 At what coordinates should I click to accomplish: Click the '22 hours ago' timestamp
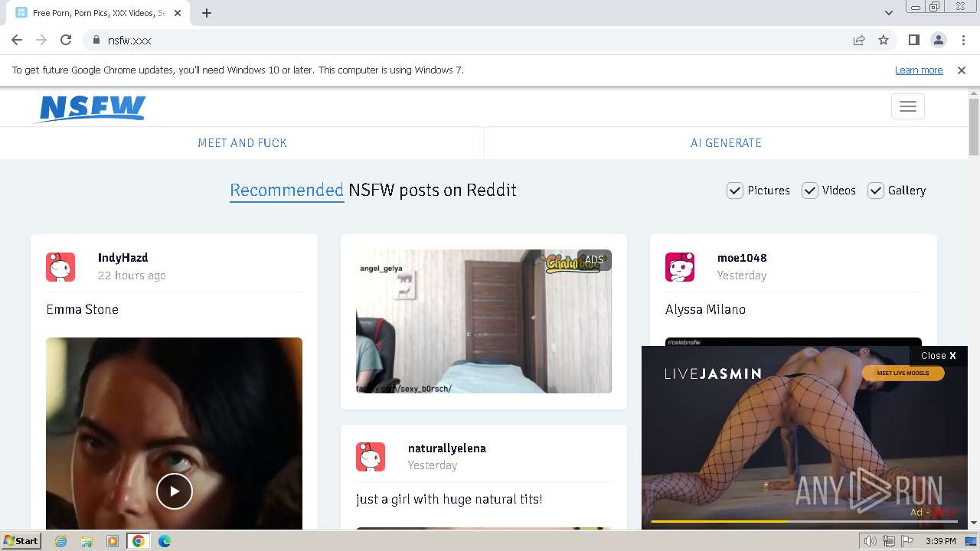tap(132, 275)
